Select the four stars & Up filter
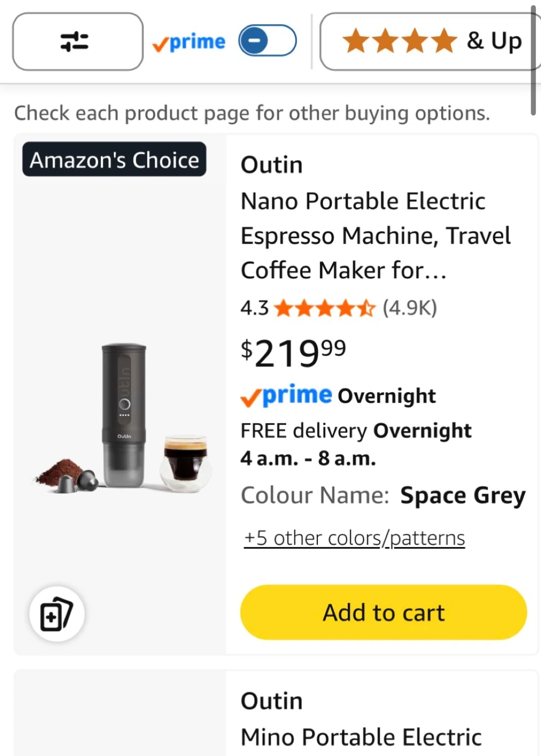Viewport: 541px width, 756px height. point(430,41)
